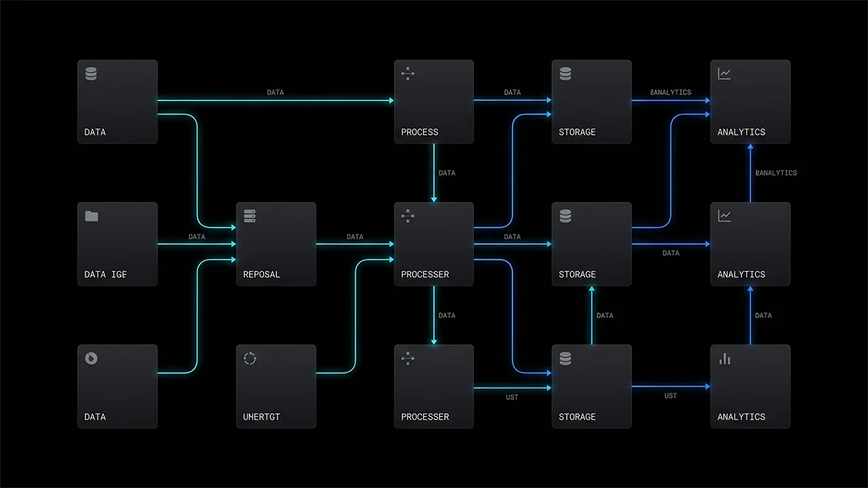Click the UST label between STORAGE and ANALYTICS
The width and height of the screenshot is (868, 488).
point(670,396)
